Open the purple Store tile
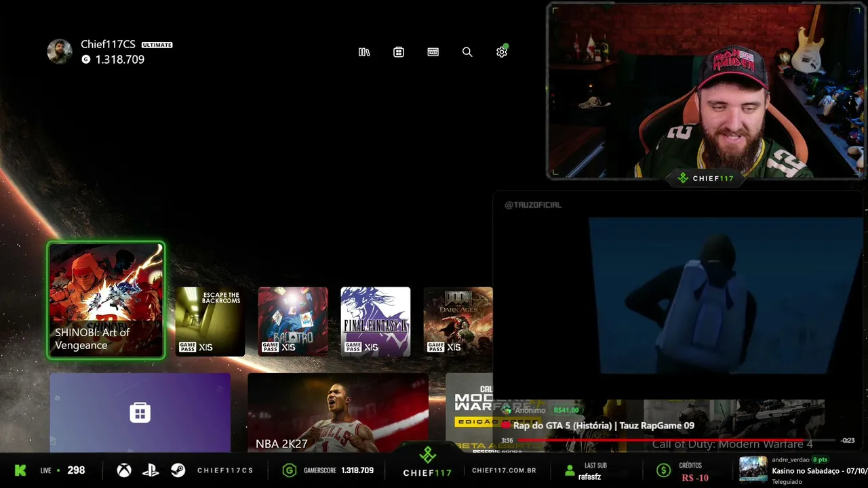The height and width of the screenshot is (488, 868). point(140,412)
